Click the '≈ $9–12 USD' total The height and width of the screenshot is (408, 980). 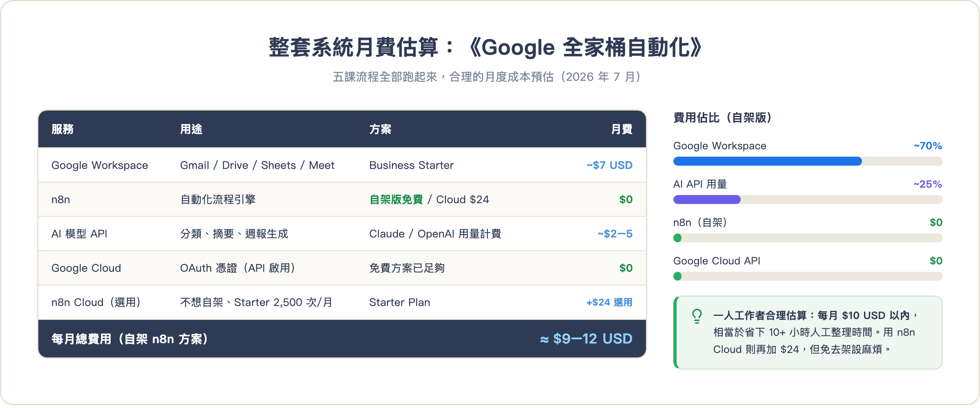(x=586, y=339)
